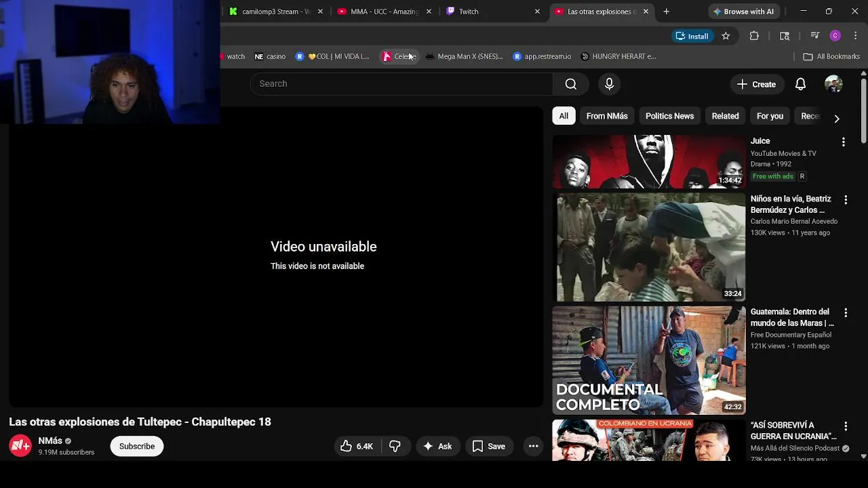Start voice search with the microphone icon
Screen dimensions: 868x488
tap(609, 84)
